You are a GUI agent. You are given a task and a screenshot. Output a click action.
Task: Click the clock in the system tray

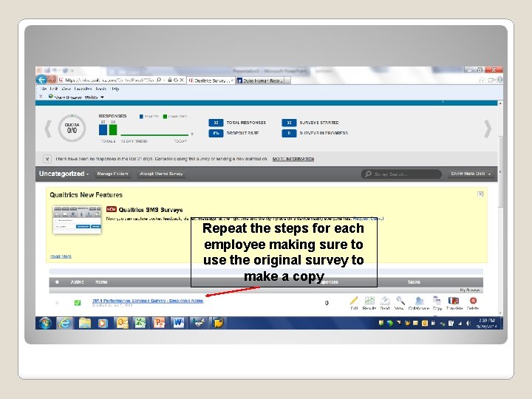coord(487,324)
